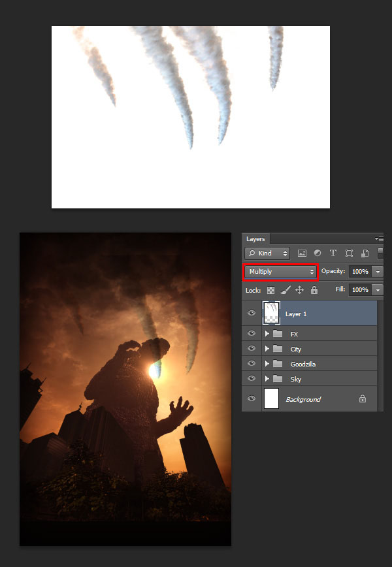The height and width of the screenshot is (567, 392).
Task: Expand the Goodzilla group triangle
Action: [x=267, y=364]
